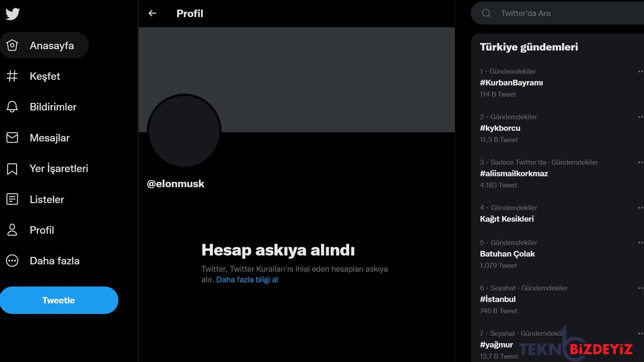Viewport: 644px width, 362px height.
Task: Open Anasayfa from the sidebar
Action: coord(44,45)
